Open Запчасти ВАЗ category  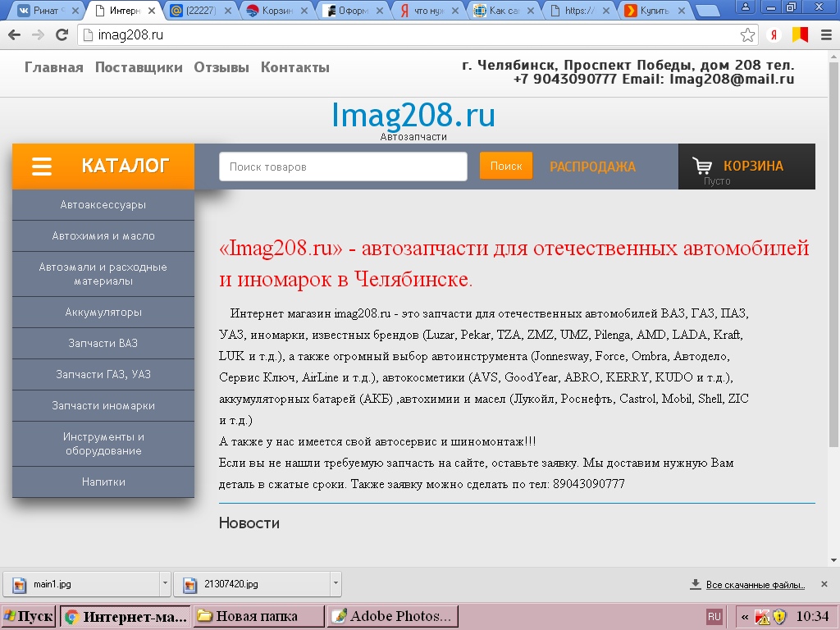103,343
